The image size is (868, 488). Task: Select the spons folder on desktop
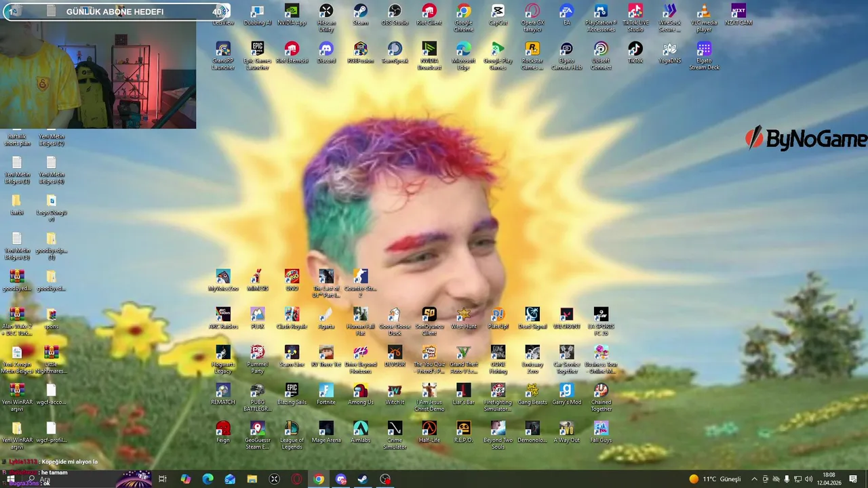(51, 319)
